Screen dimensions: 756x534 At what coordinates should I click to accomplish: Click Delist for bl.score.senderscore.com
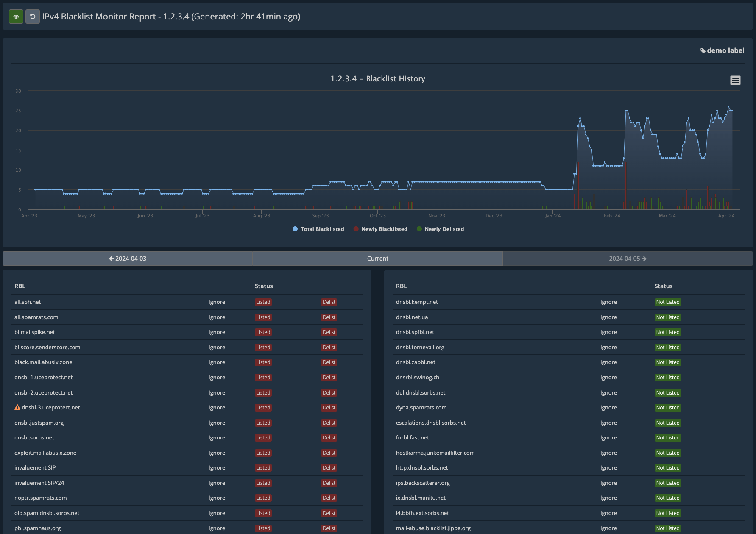pos(329,348)
